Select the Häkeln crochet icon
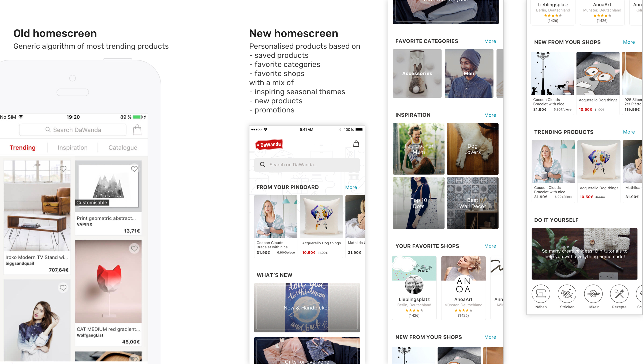This screenshot has width=643, height=364. (593, 294)
